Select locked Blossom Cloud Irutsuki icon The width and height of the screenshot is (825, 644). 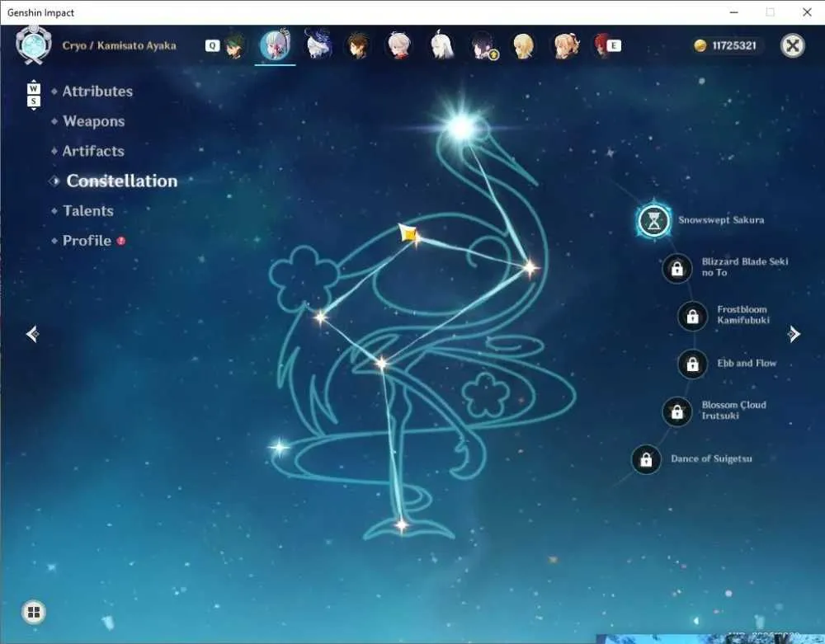[x=677, y=411]
